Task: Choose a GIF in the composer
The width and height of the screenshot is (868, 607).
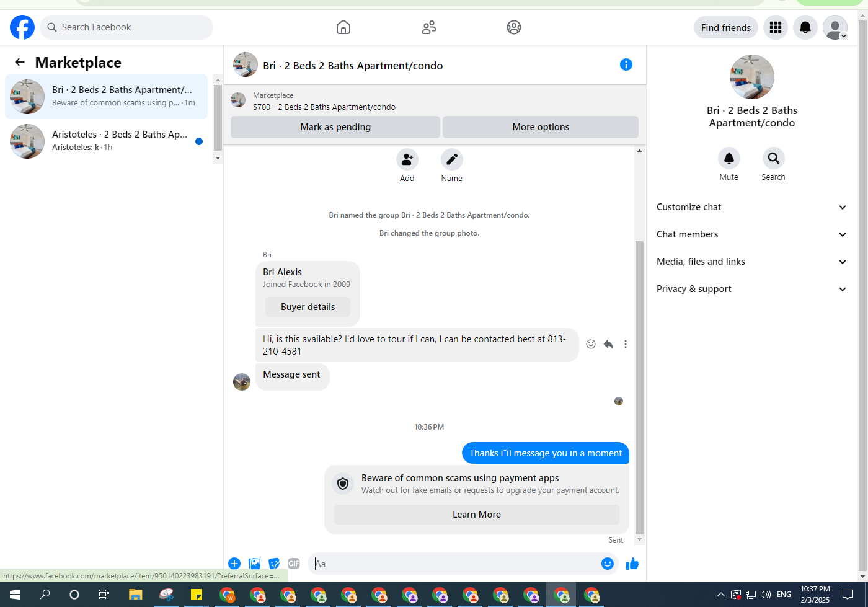Action: click(x=294, y=564)
